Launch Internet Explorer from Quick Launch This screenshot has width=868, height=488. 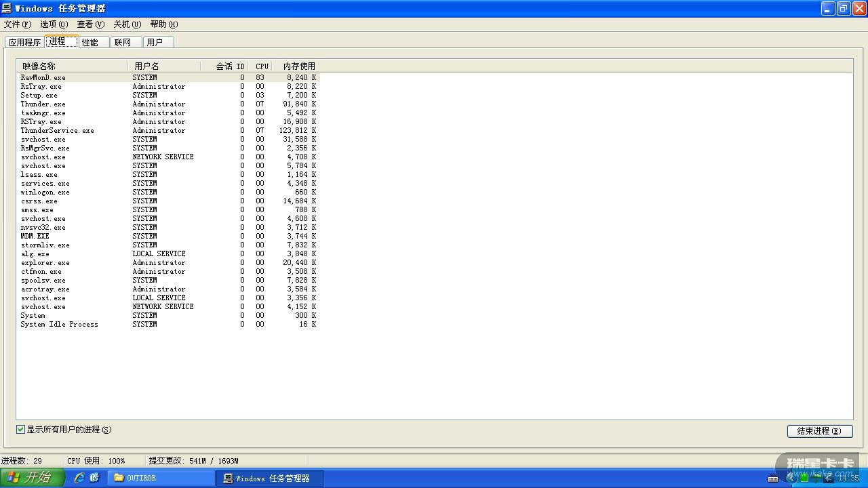(79, 478)
